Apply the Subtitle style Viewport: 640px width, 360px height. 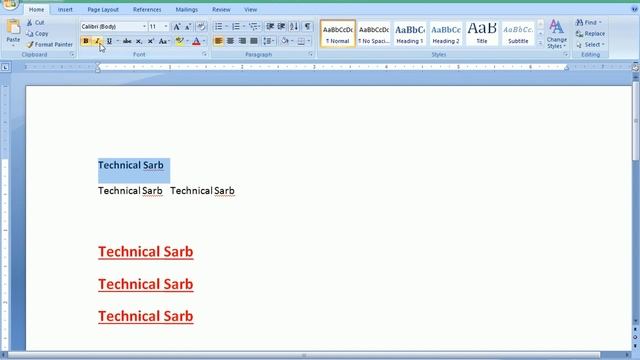click(x=518, y=33)
